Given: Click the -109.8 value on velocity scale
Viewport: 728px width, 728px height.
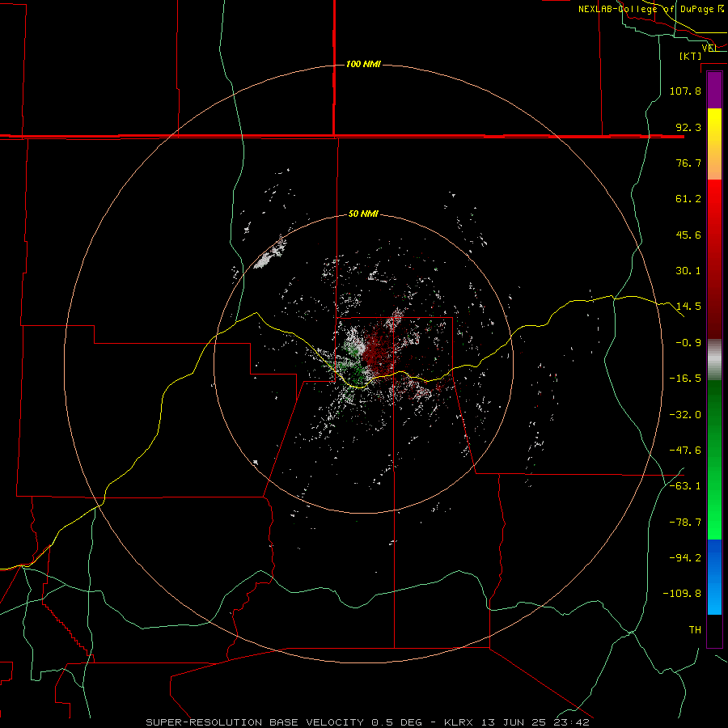Looking at the screenshot, I should [x=682, y=594].
